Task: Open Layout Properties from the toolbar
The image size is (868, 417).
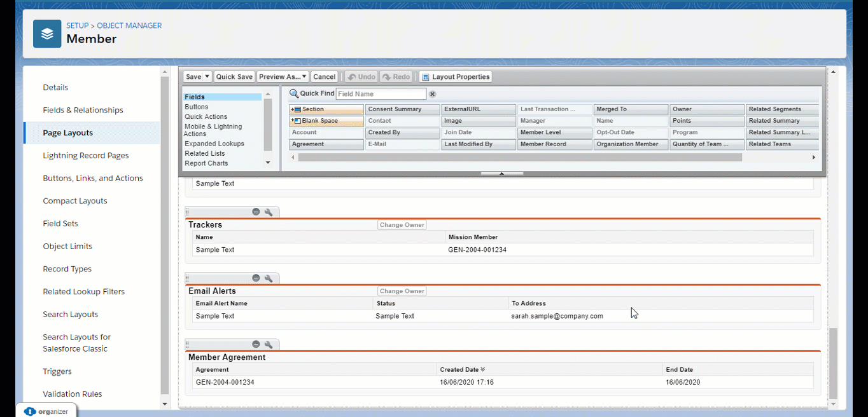Action: click(x=456, y=77)
